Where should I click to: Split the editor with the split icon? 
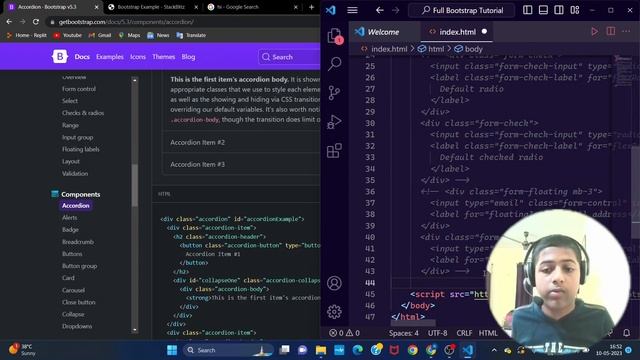[611, 31]
